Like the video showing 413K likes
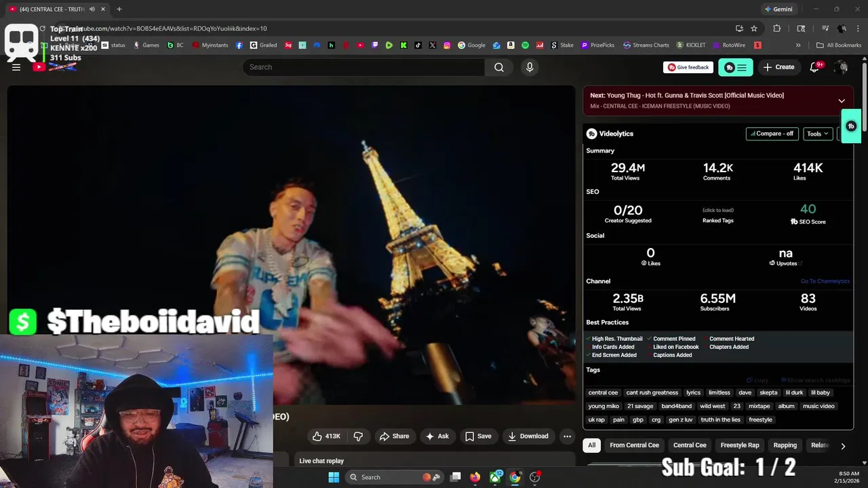 click(326, 436)
